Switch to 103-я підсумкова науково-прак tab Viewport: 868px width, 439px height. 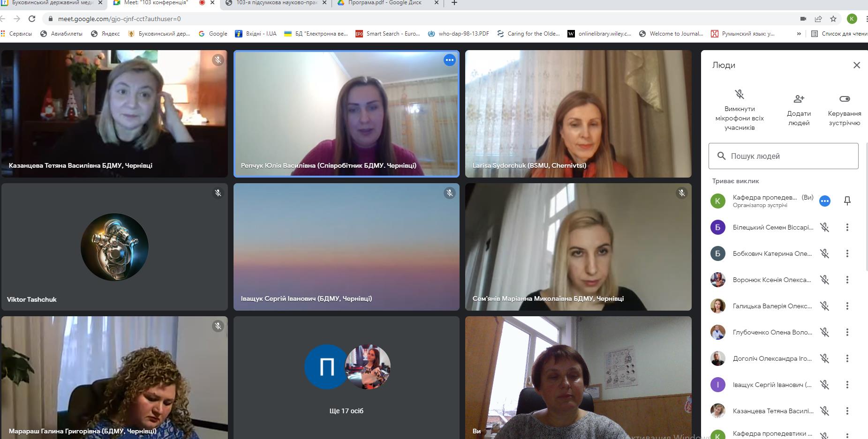coord(277,3)
